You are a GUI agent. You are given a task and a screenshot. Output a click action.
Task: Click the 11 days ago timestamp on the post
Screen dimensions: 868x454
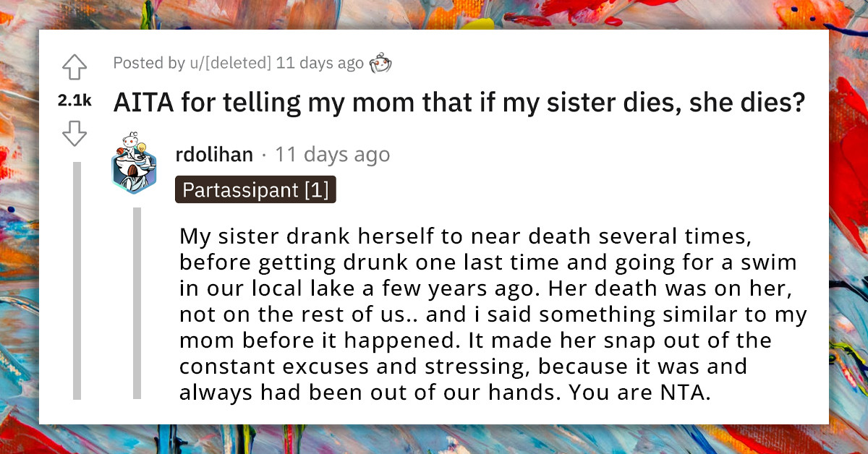[323, 63]
